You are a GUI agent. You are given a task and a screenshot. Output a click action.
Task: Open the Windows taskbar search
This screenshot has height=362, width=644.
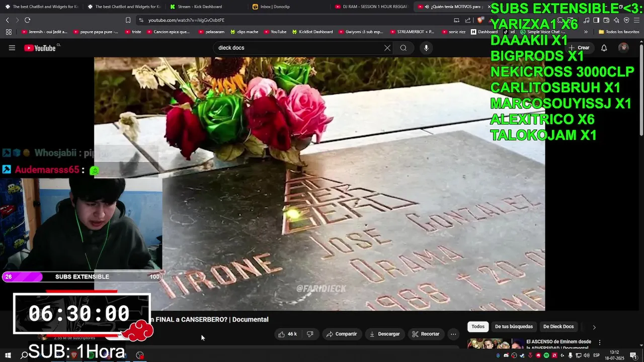[x=24, y=355]
